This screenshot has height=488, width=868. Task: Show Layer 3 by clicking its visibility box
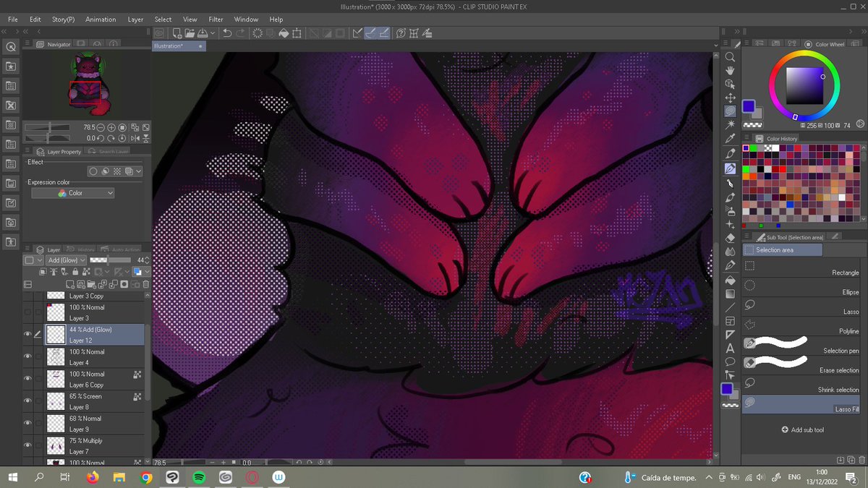tap(27, 312)
